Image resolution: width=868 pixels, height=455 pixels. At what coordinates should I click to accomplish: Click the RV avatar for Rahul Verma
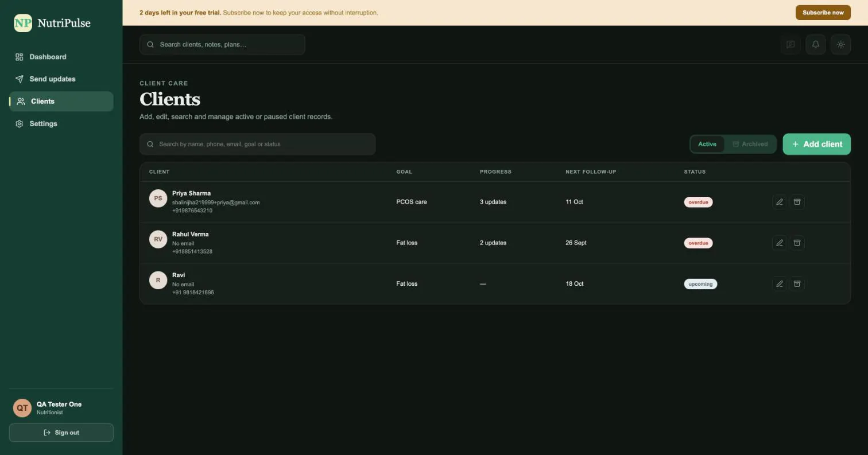(158, 239)
